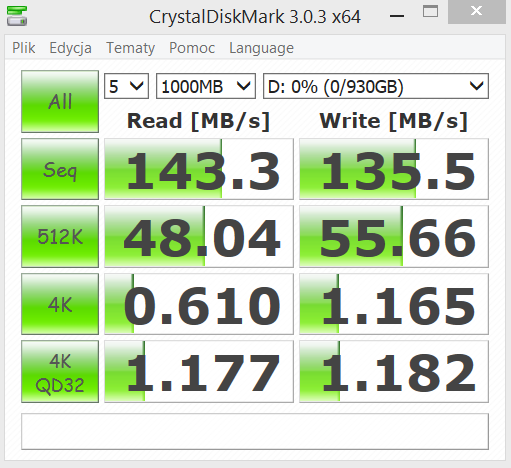Minimize the CrystalDiskMark window
The width and height of the screenshot is (511, 468).
pos(397,16)
